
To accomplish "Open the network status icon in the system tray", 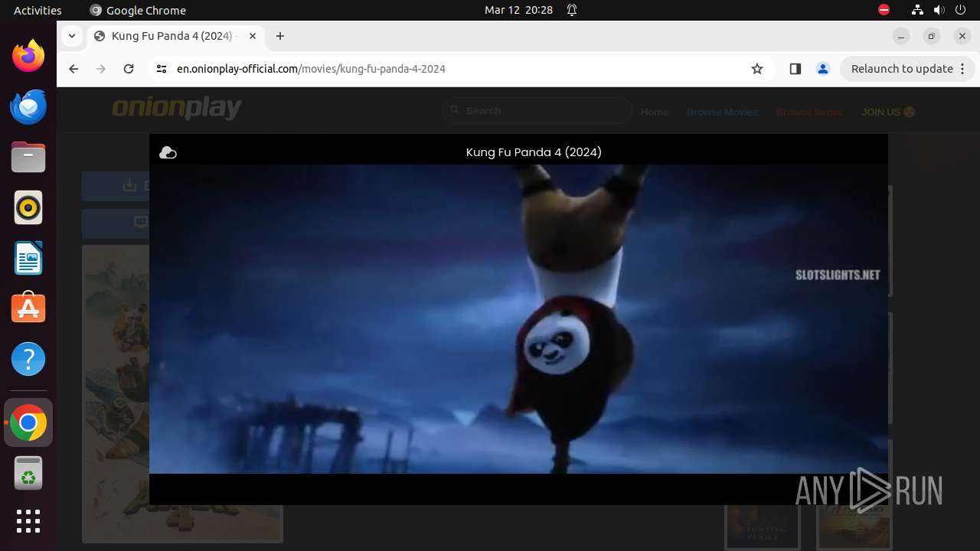I will pyautogui.click(x=917, y=10).
